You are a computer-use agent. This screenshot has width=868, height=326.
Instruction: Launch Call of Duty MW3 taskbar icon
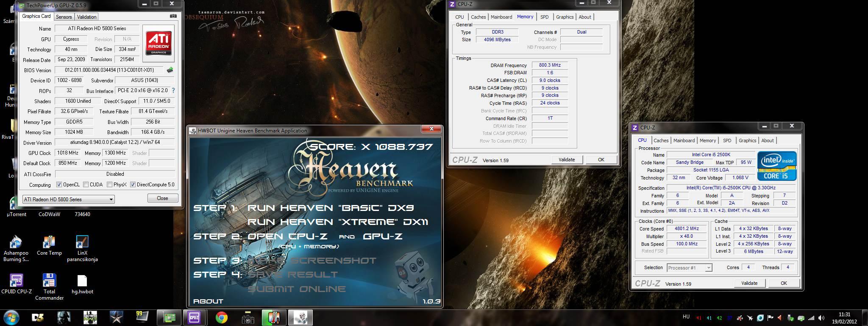[x=90, y=317]
